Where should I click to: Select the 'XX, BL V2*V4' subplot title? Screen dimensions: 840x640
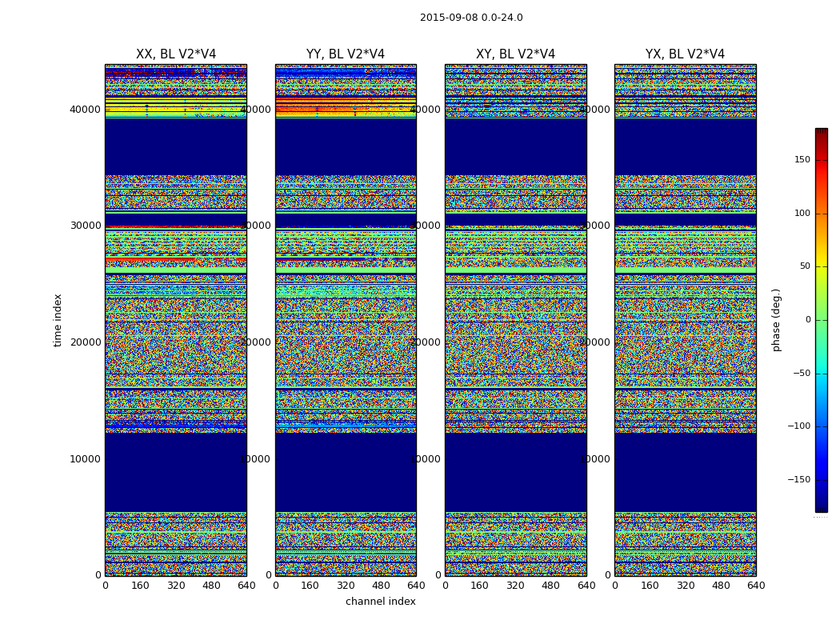coord(176,54)
